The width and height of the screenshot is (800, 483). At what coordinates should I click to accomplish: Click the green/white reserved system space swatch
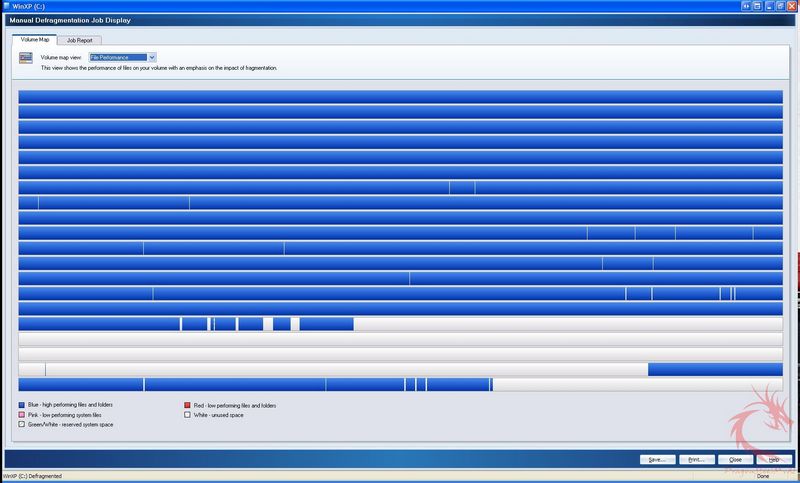[22, 424]
